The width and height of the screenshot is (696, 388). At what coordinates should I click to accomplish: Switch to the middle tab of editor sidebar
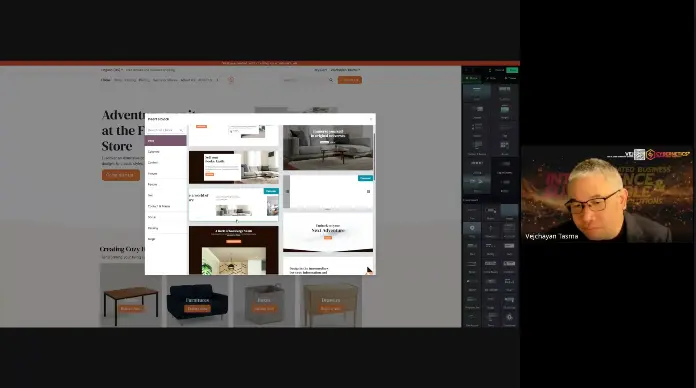point(490,78)
